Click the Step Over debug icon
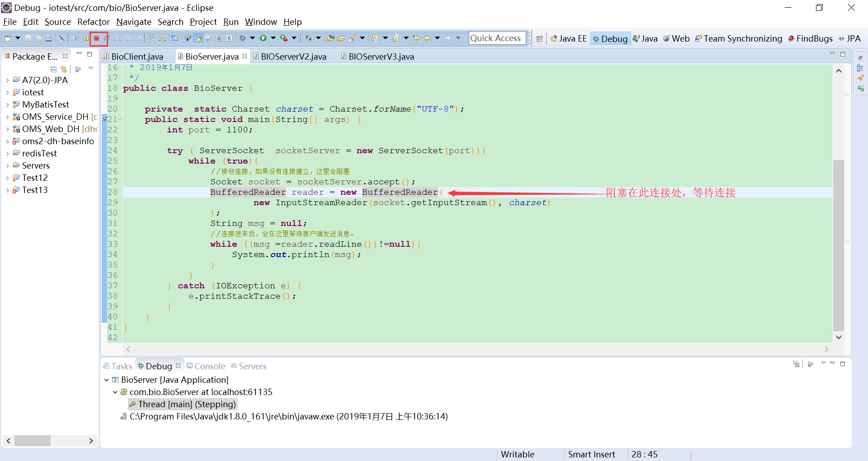 click(127, 38)
